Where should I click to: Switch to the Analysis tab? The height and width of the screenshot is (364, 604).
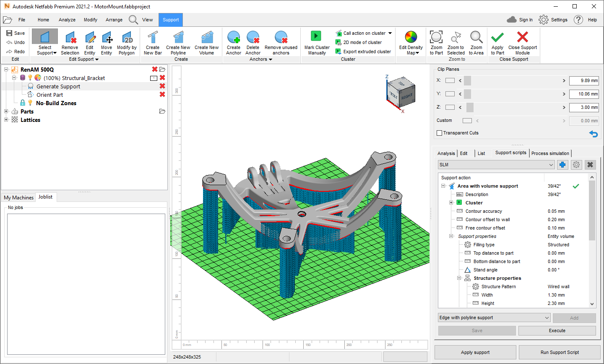click(x=446, y=153)
